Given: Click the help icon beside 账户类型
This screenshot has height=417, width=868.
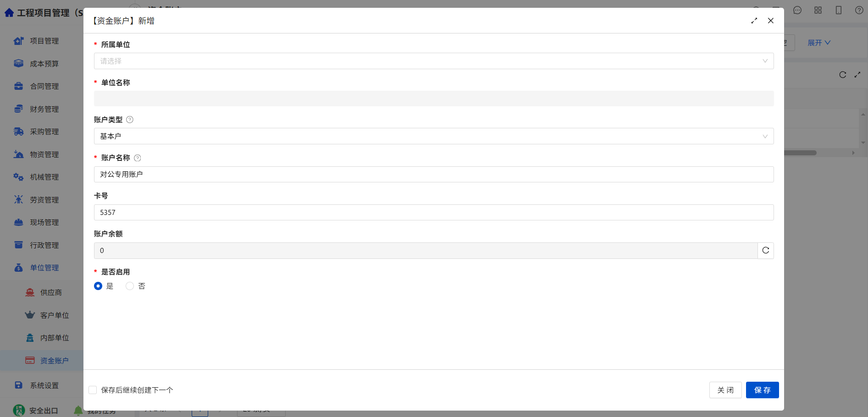Looking at the screenshot, I should (x=130, y=120).
